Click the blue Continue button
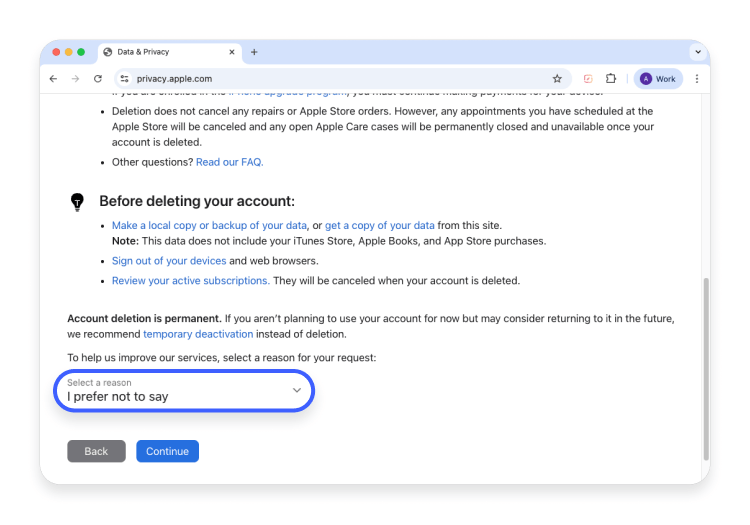The image size is (750, 525). (x=167, y=451)
